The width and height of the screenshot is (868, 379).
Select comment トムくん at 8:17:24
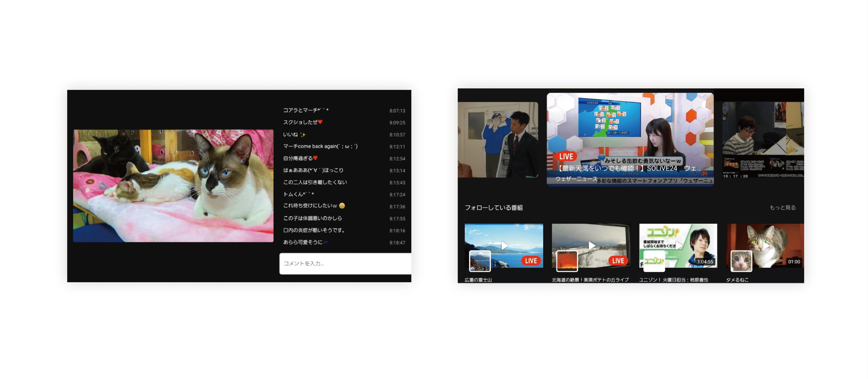point(299,194)
